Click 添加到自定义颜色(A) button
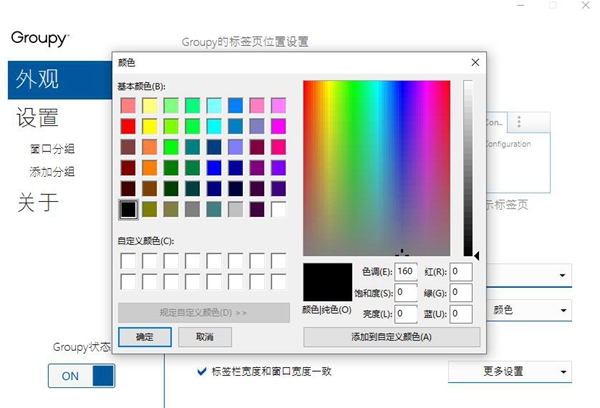Image resolution: width=600 pixels, height=408 pixels. pyautogui.click(x=392, y=337)
